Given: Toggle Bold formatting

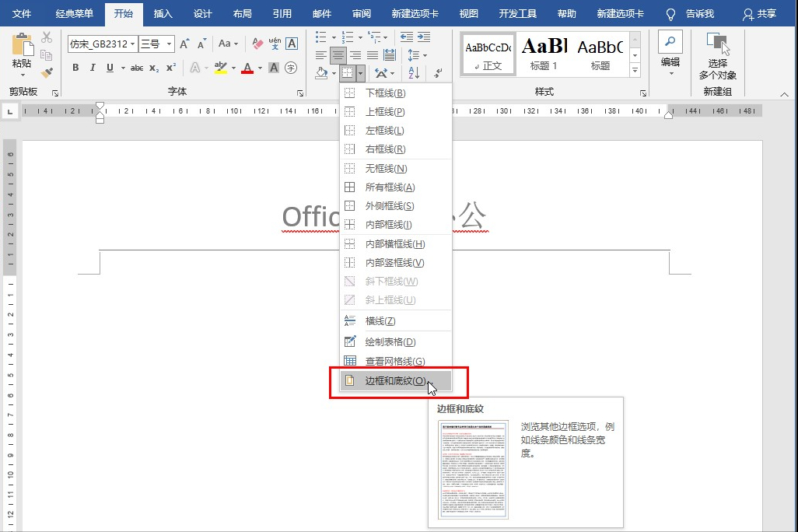Looking at the screenshot, I should pos(75,68).
